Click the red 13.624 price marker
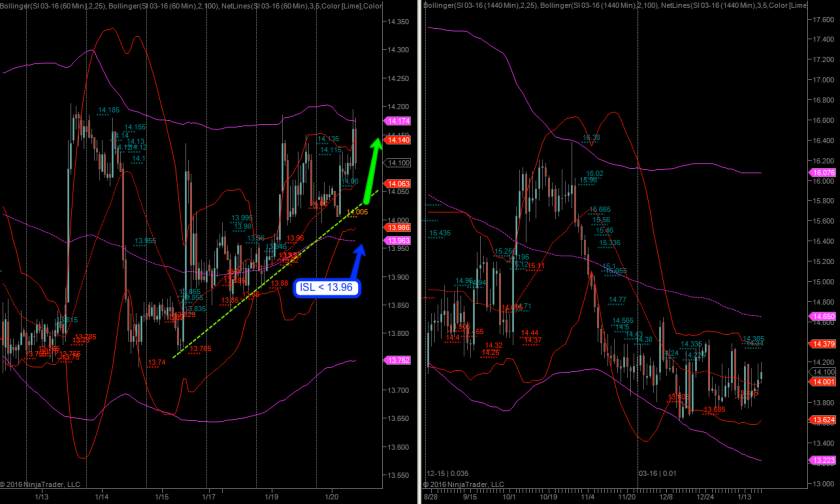840x504 pixels. coord(822,419)
